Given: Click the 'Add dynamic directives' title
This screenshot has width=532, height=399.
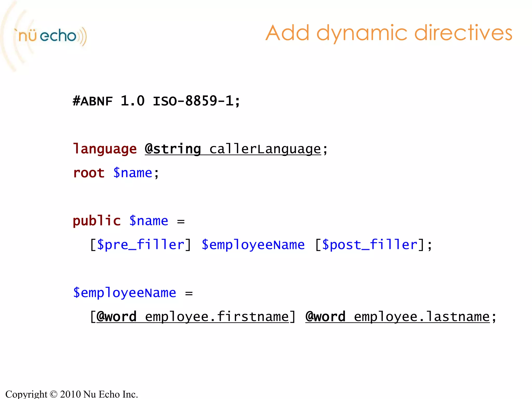Looking at the screenshot, I should pyautogui.click(x=389, y=33).
